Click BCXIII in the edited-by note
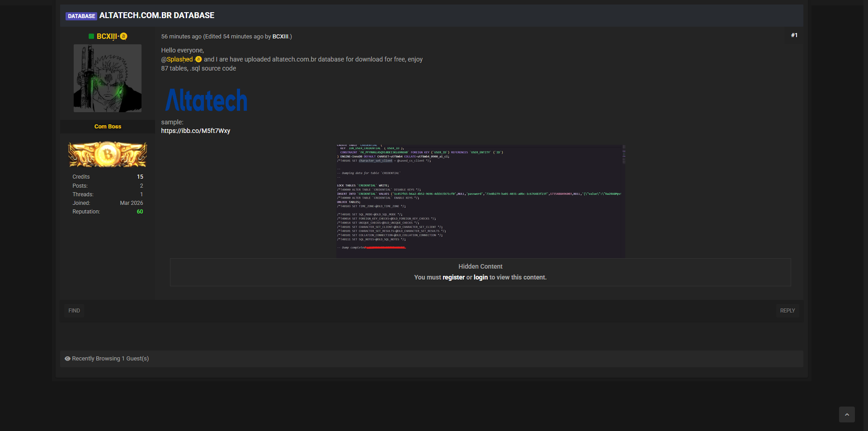 tap(280, 37)
